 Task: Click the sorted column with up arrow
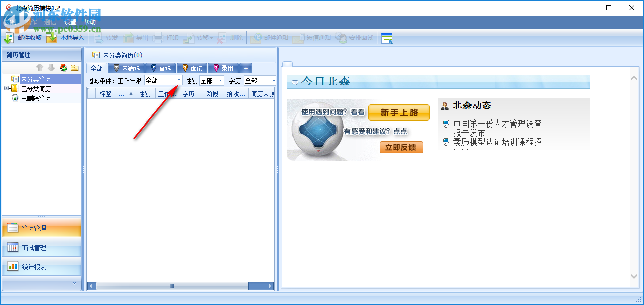pyautogui.click(x=126, y=93)
